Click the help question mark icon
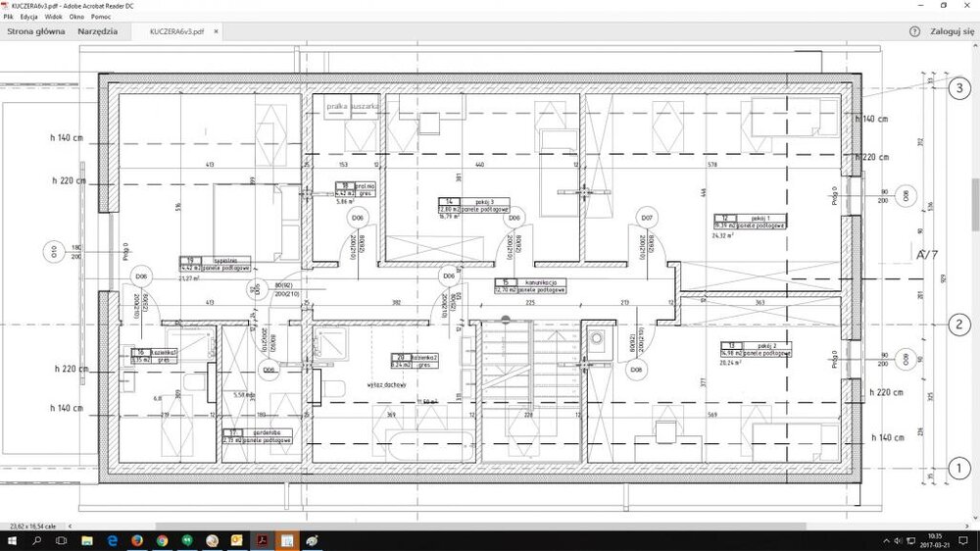This screenshot has height=551, width=980. [914, 31]
